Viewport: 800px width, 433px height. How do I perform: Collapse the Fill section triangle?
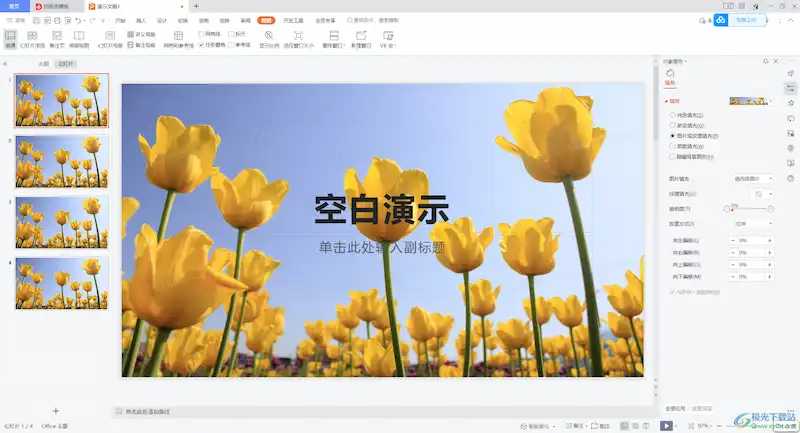[x=666, y=101]
